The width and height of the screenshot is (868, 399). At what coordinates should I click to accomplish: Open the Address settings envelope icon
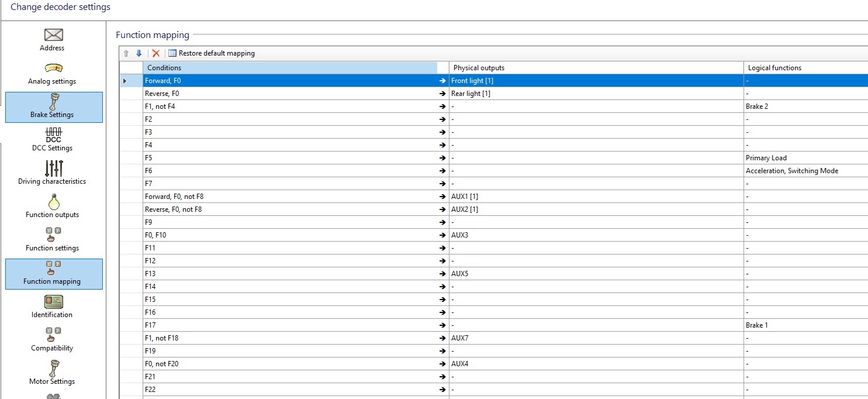[53, 35]
